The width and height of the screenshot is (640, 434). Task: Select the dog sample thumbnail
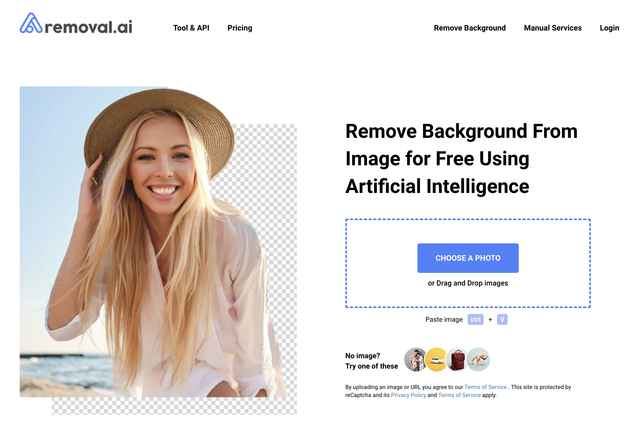point(478,360)
